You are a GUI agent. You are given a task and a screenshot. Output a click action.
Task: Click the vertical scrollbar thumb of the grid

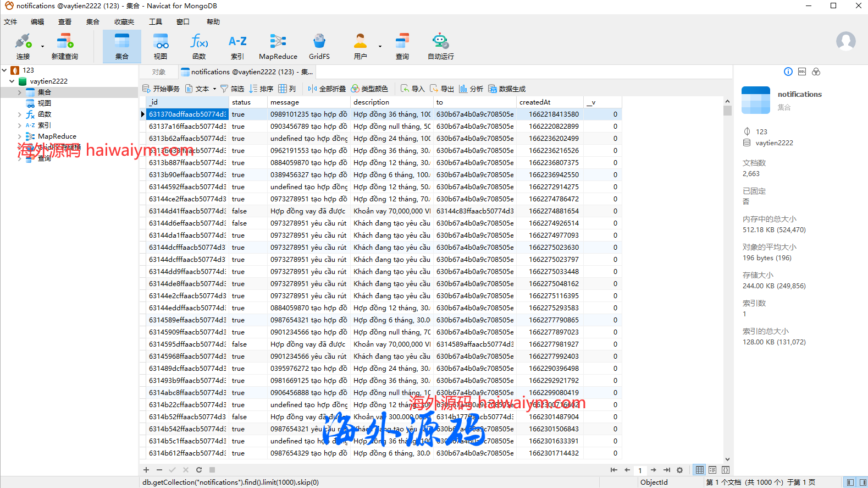727,111
